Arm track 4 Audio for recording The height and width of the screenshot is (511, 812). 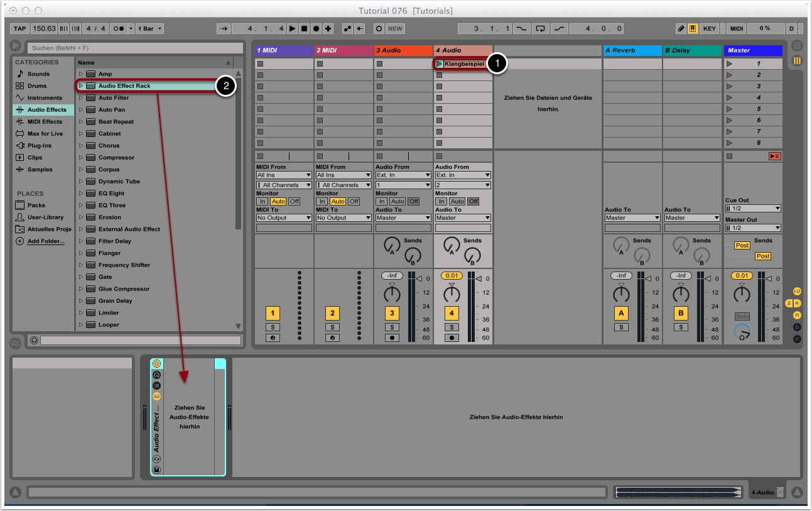point(452,338)
